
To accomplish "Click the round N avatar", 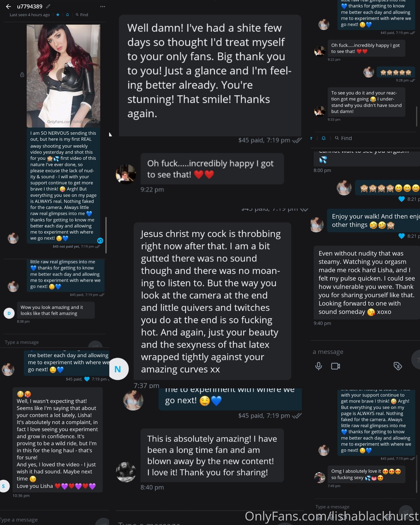I will tap(118, 369).
